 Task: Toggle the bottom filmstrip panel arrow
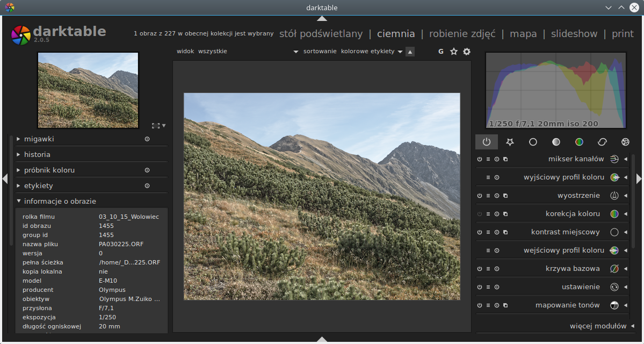point(322,340)
